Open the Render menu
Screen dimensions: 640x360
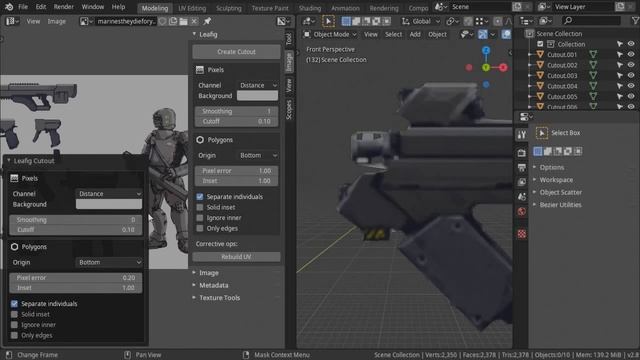64,7
